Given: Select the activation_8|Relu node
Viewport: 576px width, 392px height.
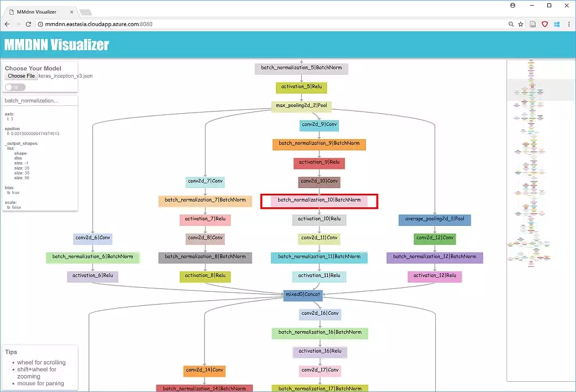Looking at the screenshot, I should click(x=206, y=277).
